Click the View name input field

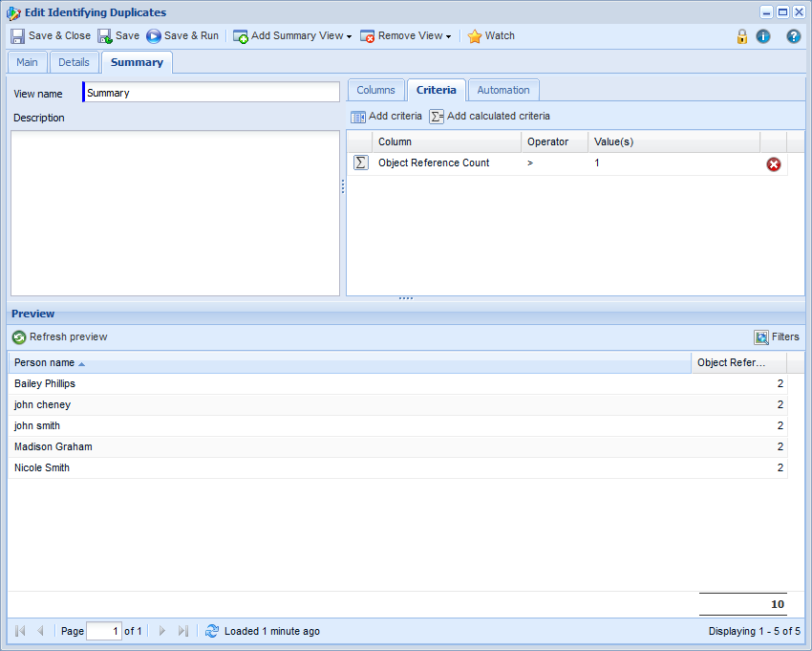[x=211, y=93]
